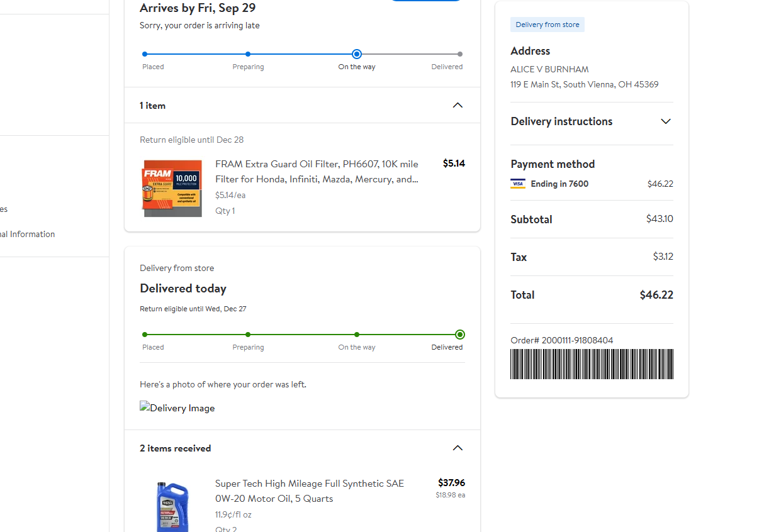Select the Arrives by Fri, Sep 29 heading
The width and height of the screenshot is (781, 532).
[198, 8]
